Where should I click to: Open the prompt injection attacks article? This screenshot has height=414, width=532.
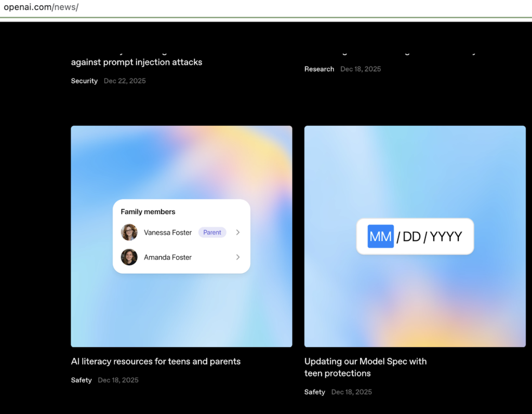click(x=137, y=62)
